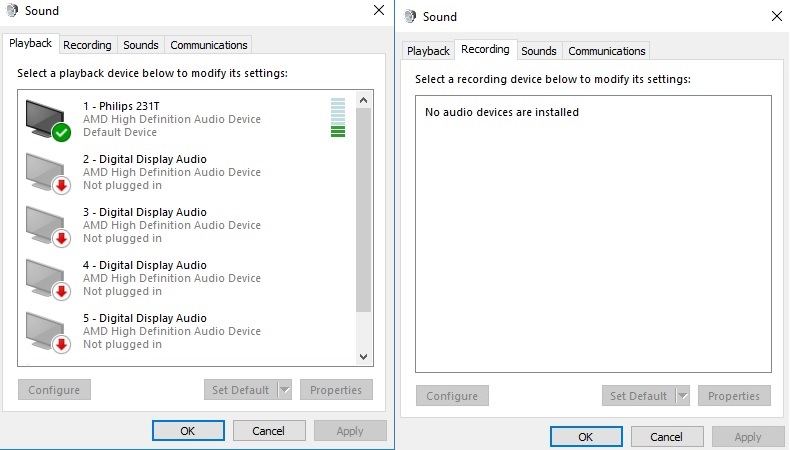
Task: Click the scroll up arrow in playback device list
Action: pos(363,100)
